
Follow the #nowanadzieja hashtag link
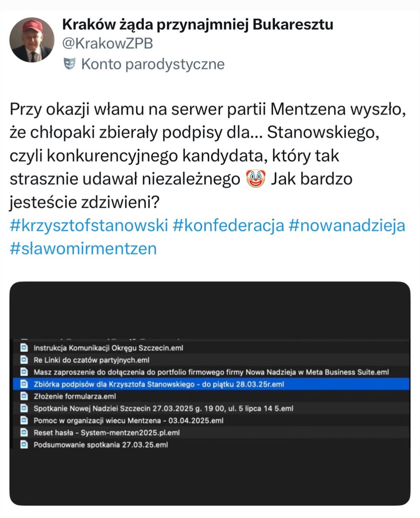point(347,226)
